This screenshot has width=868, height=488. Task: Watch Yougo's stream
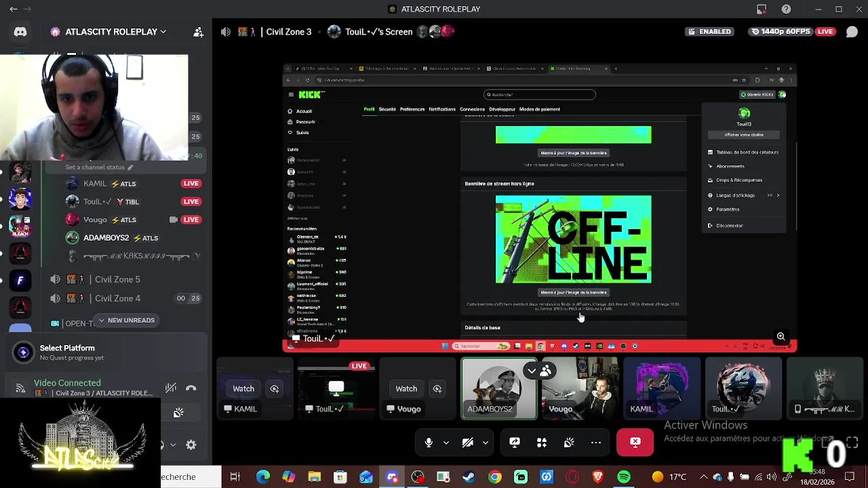click(406, 388)
